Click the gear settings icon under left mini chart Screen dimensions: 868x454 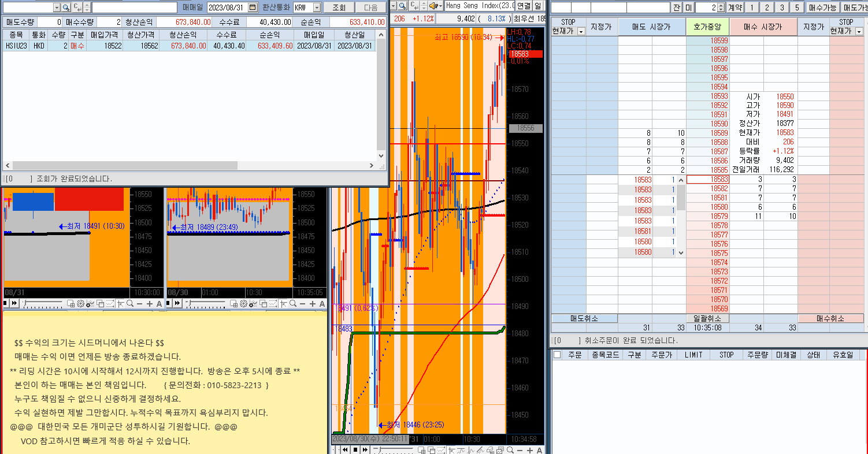[x=80, y=304]
